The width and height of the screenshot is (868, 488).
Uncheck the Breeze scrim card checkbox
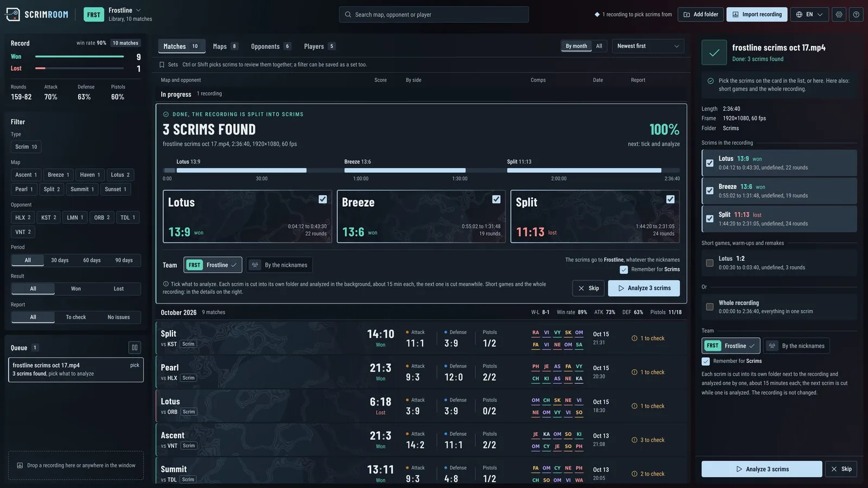pos(496,200)
